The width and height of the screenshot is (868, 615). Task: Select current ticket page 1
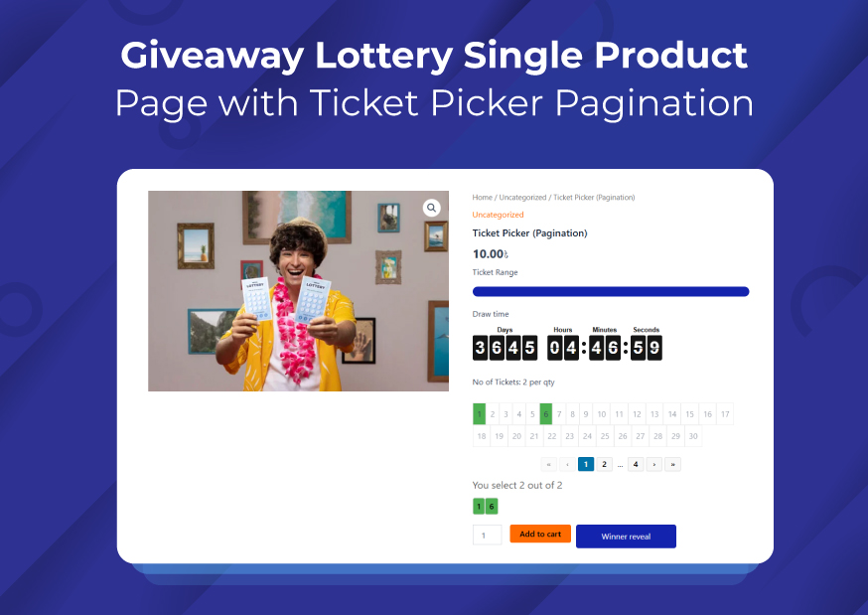click(586, 464)
